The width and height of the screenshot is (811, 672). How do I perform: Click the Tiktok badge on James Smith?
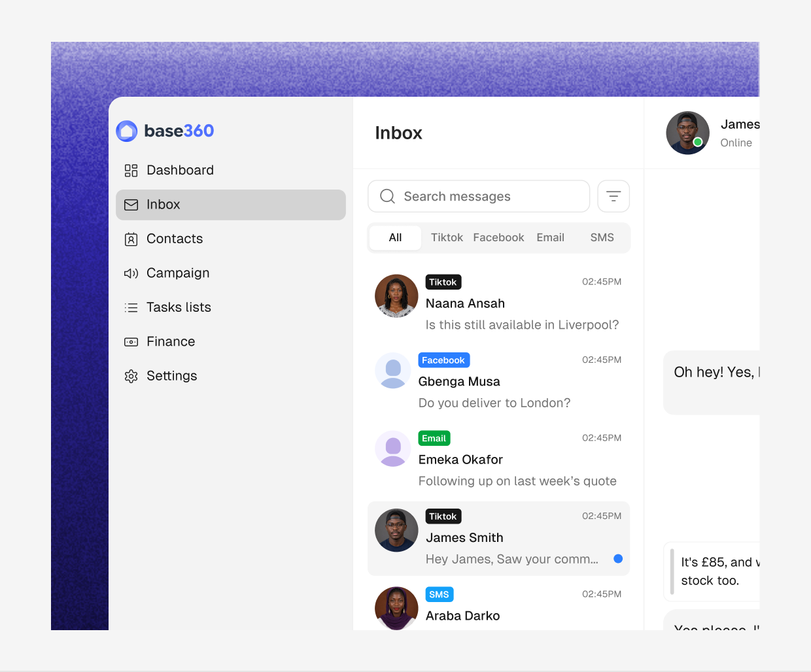pos(443,516)
